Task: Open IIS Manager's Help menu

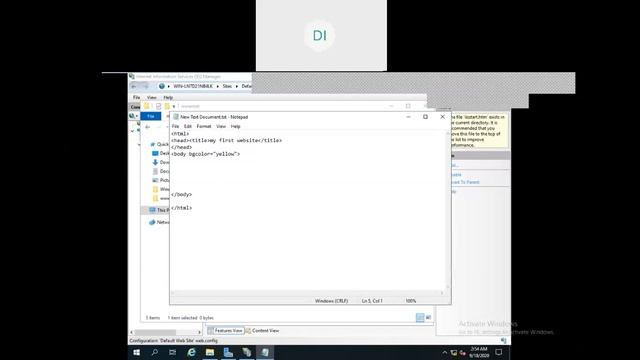Action: pos(168,98)
